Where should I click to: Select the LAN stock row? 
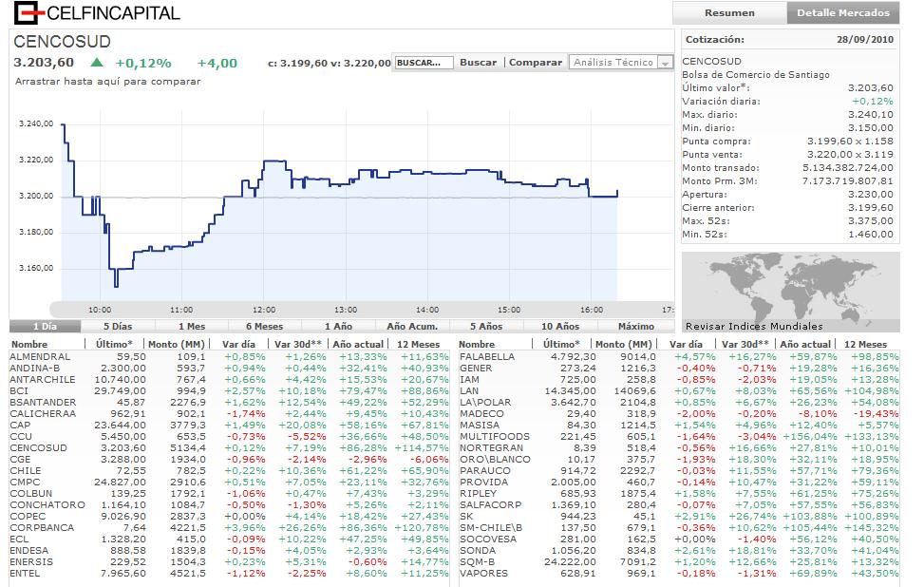click(x=679, y=390)
